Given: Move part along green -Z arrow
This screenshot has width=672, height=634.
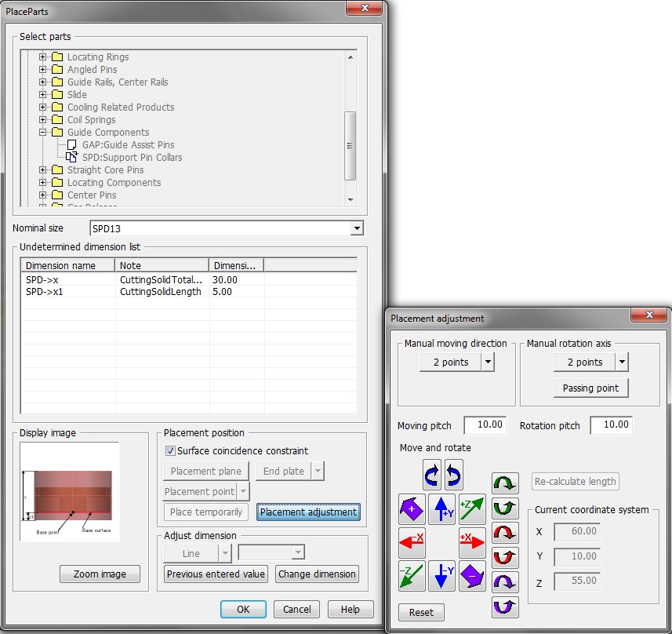Looking at the screenshot, I should 412,576.
